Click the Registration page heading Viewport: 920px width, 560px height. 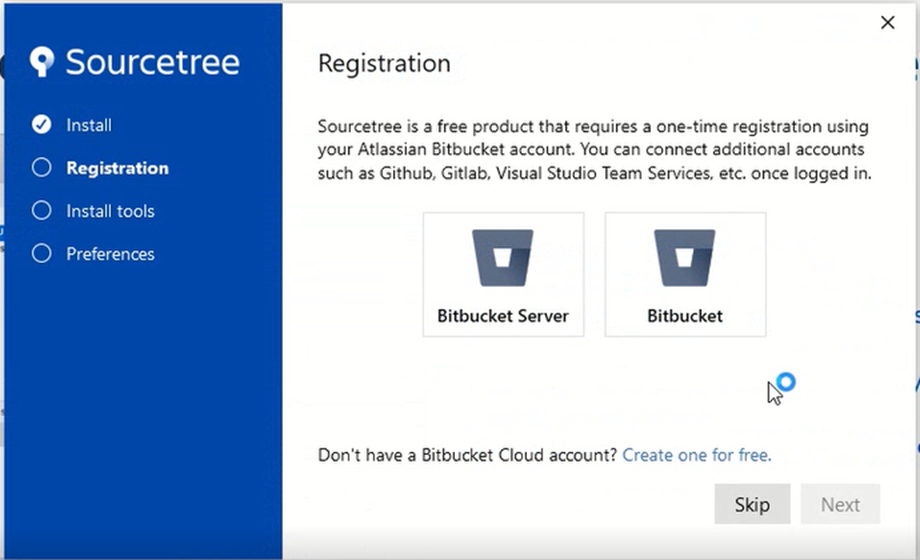click(x=384, y=64)
